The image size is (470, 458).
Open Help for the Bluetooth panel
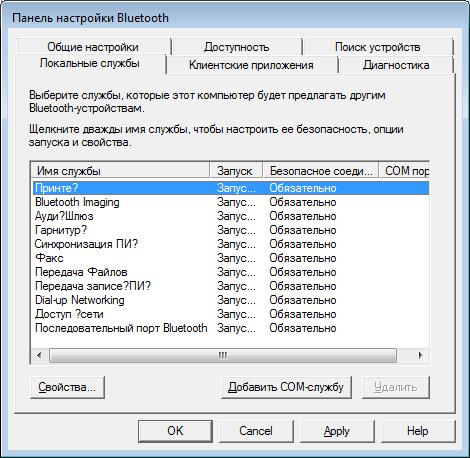coord(418,431)
